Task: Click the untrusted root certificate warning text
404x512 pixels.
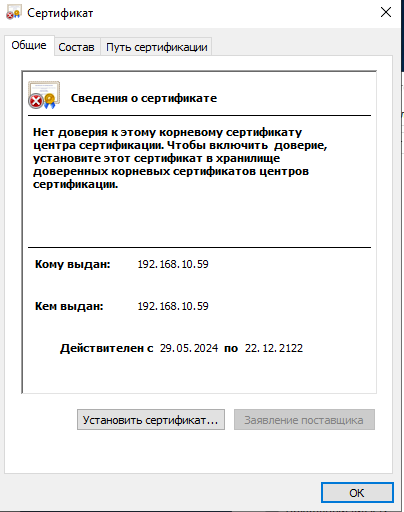Action: (x=180, y=158)
